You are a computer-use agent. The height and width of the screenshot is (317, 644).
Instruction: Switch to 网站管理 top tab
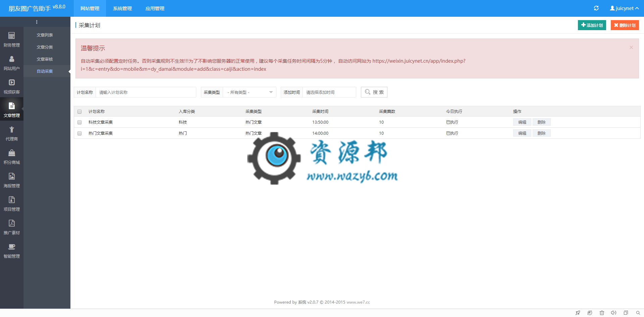click(x=90, y=8)
